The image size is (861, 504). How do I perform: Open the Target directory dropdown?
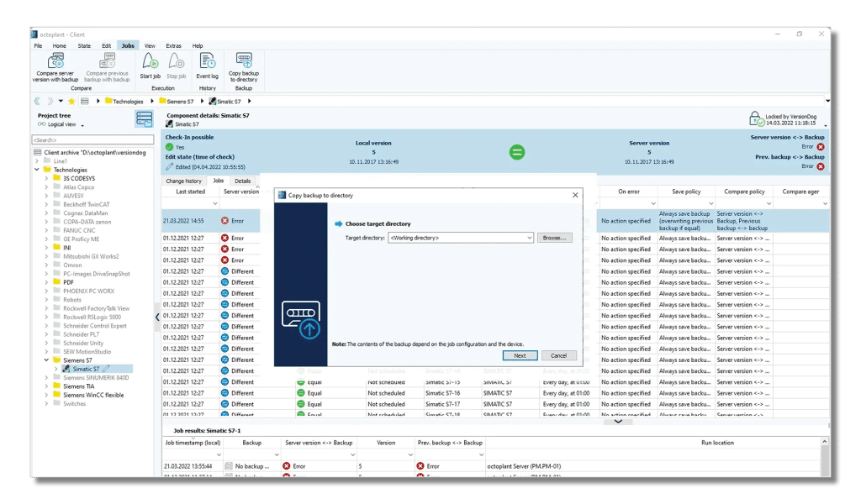coord(529,239)
